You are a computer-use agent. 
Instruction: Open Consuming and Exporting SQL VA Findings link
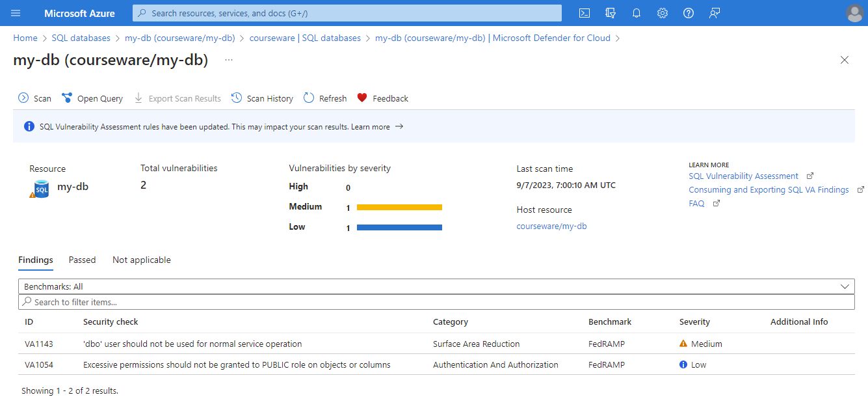[x=769, y=190]
